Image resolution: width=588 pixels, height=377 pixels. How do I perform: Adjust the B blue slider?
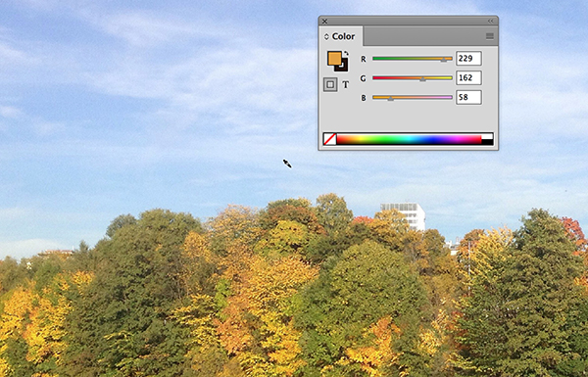coord(413,98)
